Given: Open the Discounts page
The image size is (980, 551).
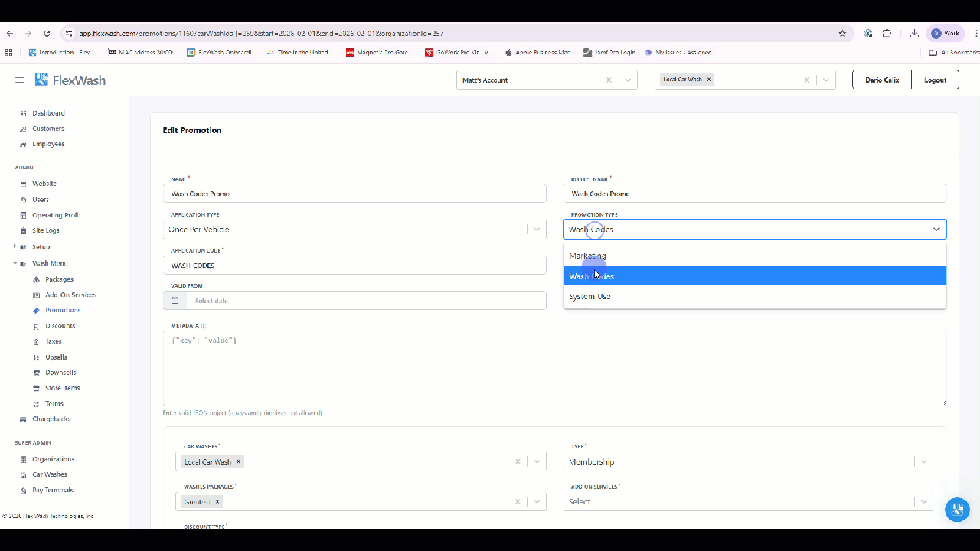Looking at the screenshot, I should [60, 326].
